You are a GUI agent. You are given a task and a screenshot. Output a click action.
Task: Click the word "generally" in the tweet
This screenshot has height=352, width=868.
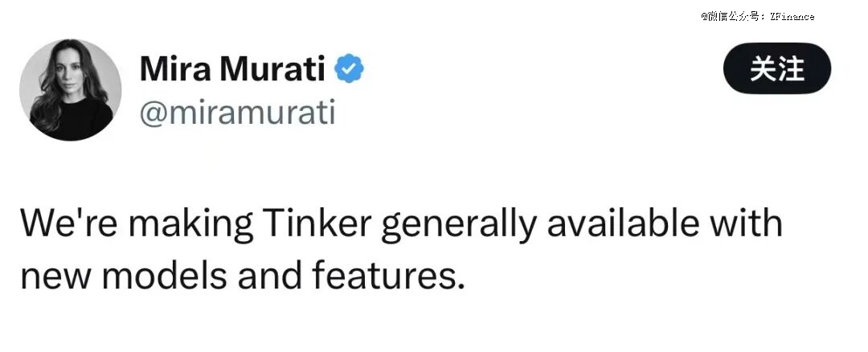[x=457, y=224]
